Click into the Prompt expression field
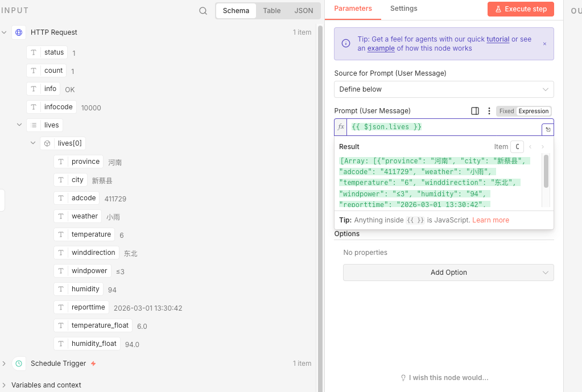Screen dimensions: 582x392 (x=444, y=127)
